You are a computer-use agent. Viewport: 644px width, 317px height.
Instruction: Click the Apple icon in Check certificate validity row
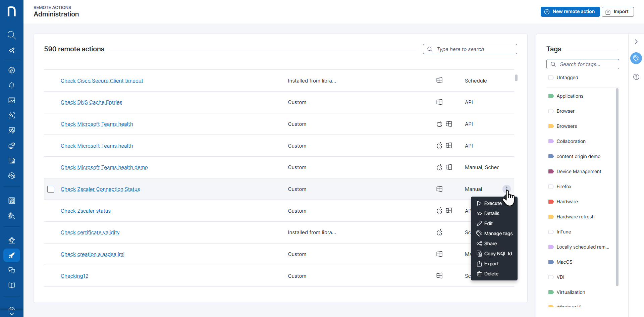point(439,232)
